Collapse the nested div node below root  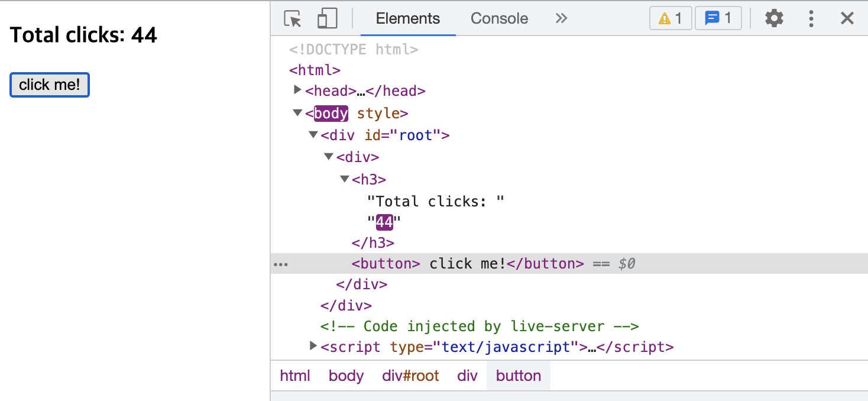click(329, 157)
